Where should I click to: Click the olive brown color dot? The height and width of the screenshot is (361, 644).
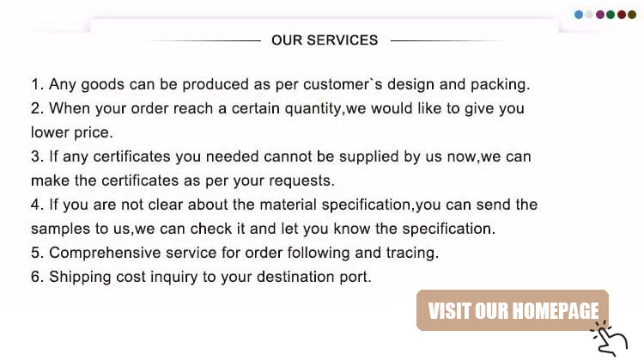631,15
